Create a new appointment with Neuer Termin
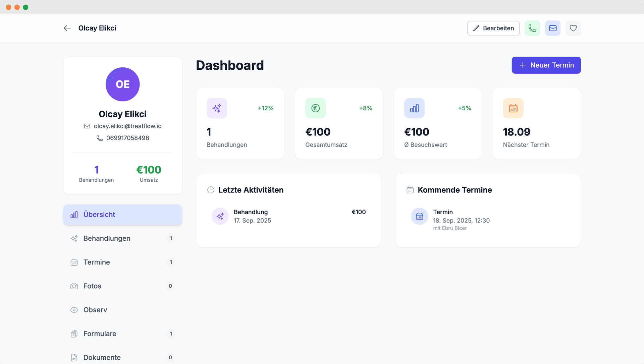This screenshot has width=644, height=364. (x=546, y=65)
